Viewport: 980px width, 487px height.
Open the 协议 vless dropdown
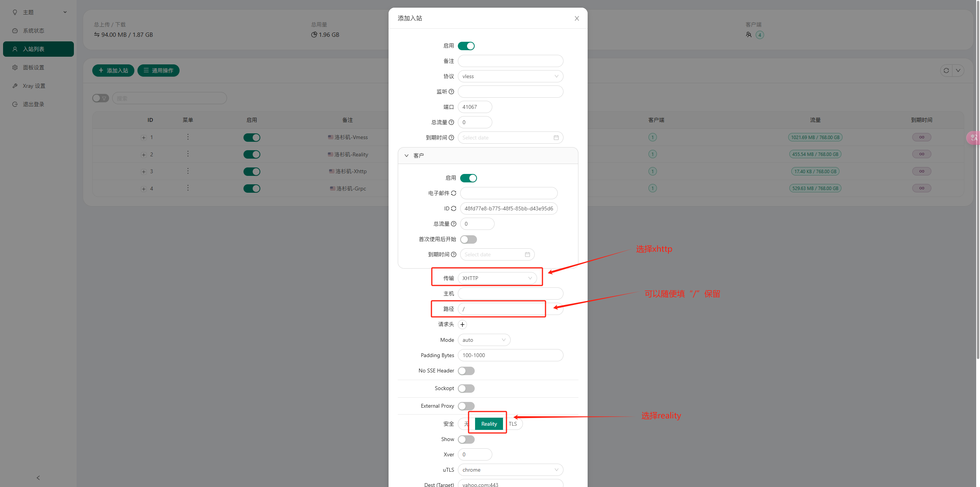pyautogui.click(x=510, y=76)
